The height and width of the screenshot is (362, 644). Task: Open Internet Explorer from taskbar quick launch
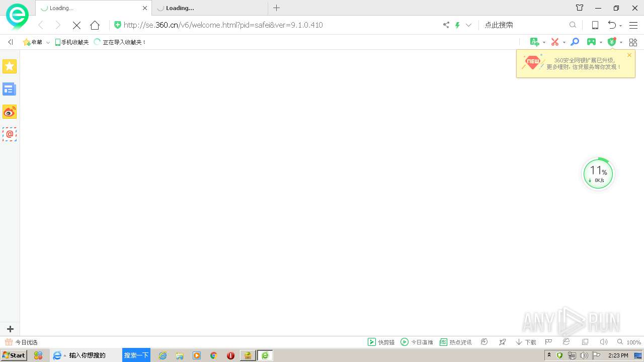pyautogui.click(x=163, y=355)
